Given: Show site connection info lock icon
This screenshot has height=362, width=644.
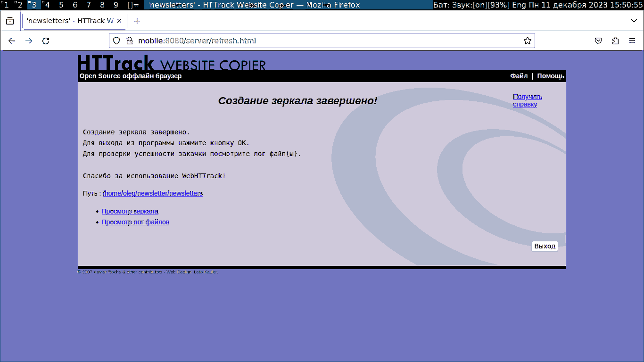Looking at the screenshot, I should click(x=129, y=41).
